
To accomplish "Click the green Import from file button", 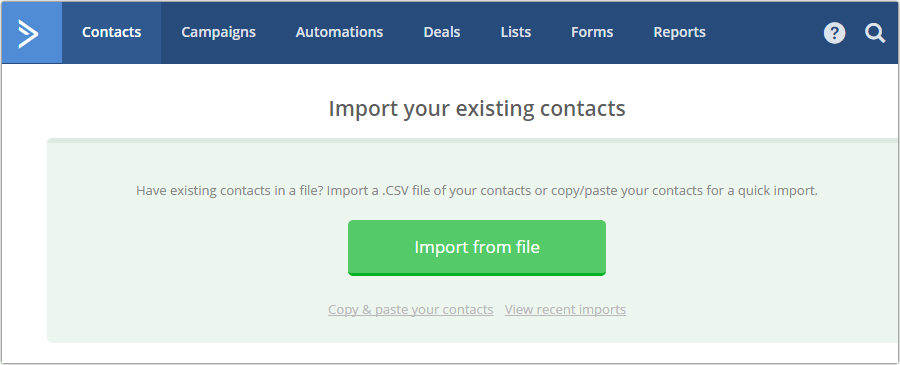I will 477,248.
